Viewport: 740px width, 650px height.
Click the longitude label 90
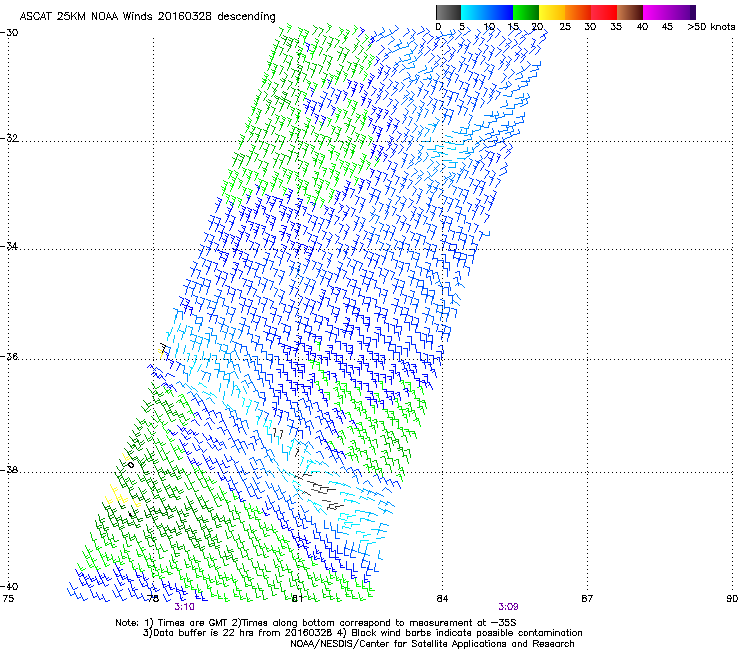[x=732, y=599]
